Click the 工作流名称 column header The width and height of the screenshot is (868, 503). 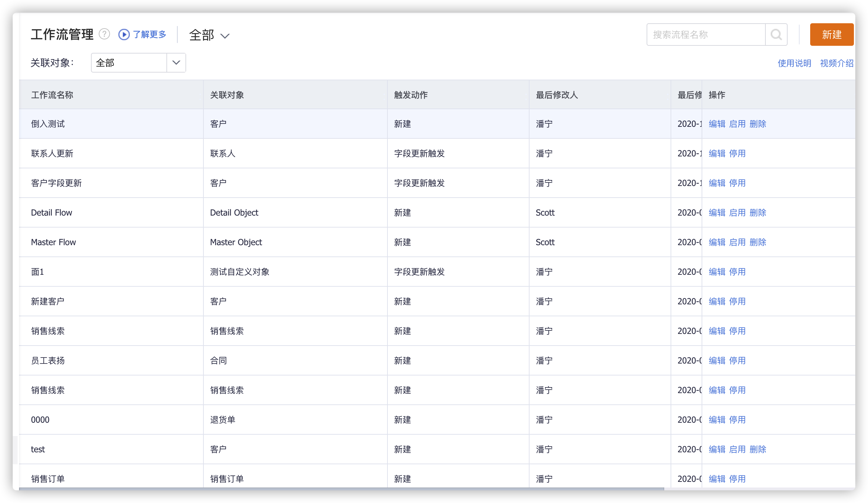52,95
